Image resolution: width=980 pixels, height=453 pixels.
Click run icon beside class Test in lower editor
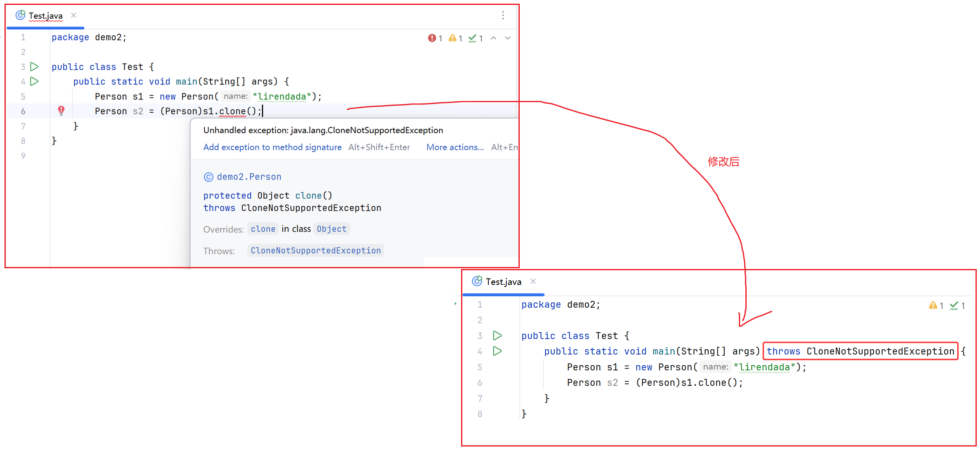coord(497,335)
